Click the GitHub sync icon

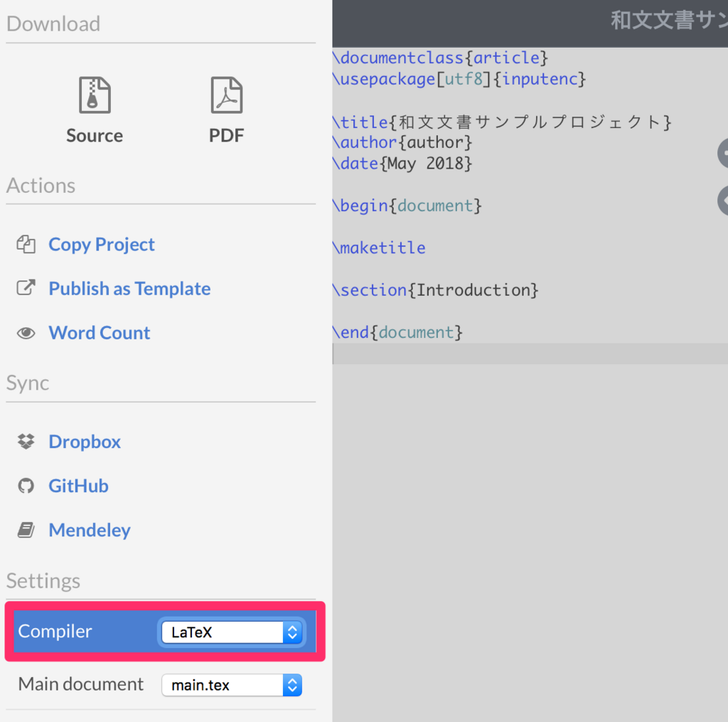[26, 485]
